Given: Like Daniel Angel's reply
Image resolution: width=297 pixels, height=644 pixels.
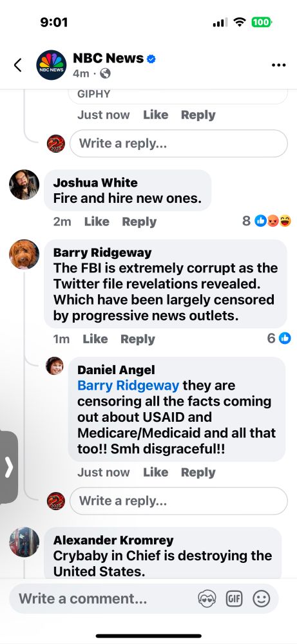Looking at the screenshot, I should click(x=155, y=472).
